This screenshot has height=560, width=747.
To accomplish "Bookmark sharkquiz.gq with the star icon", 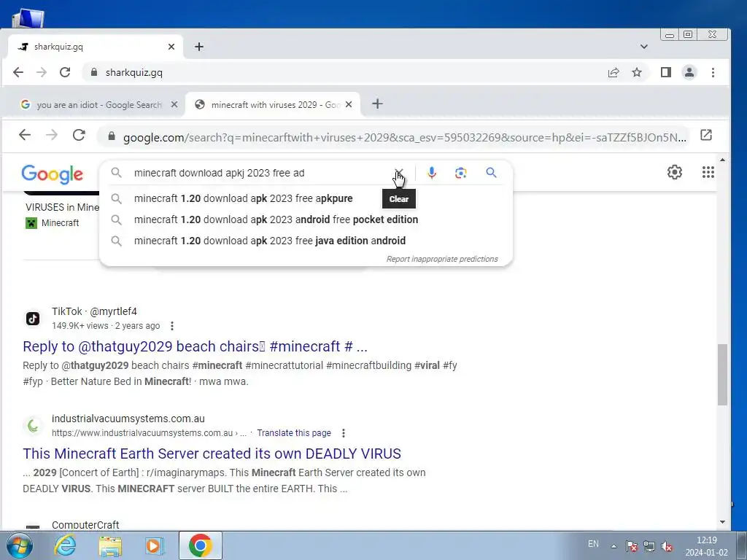I will pyautogui.click(x=636, y=72).
